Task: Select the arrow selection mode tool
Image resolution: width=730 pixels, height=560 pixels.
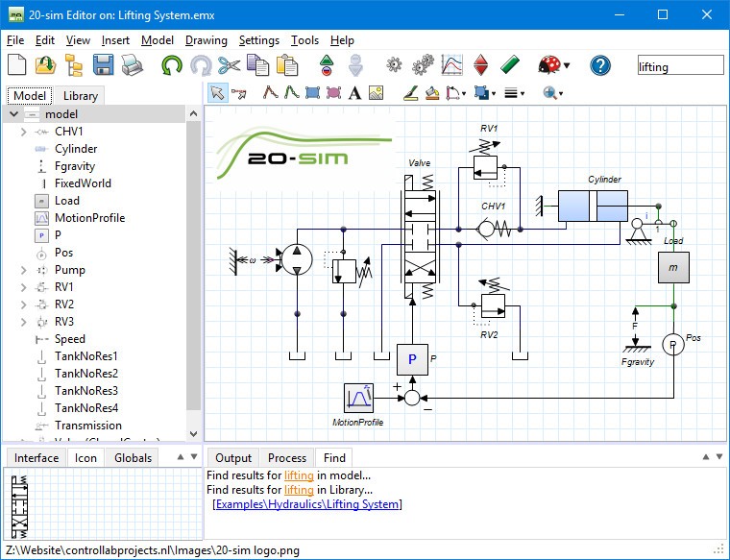Action: coord(217,93)
